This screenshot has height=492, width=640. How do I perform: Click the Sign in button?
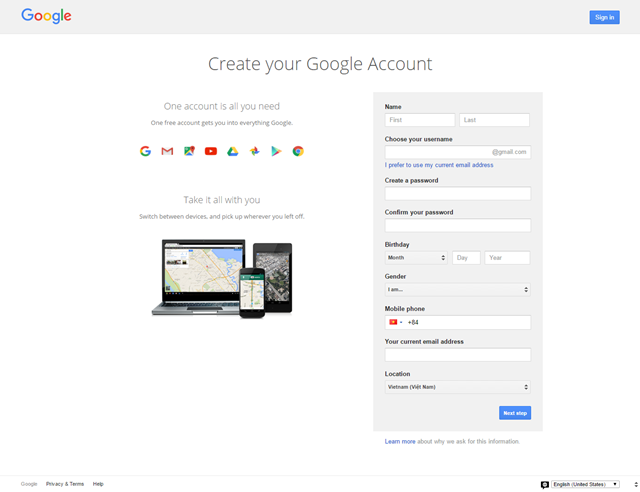tap(604, 17)
